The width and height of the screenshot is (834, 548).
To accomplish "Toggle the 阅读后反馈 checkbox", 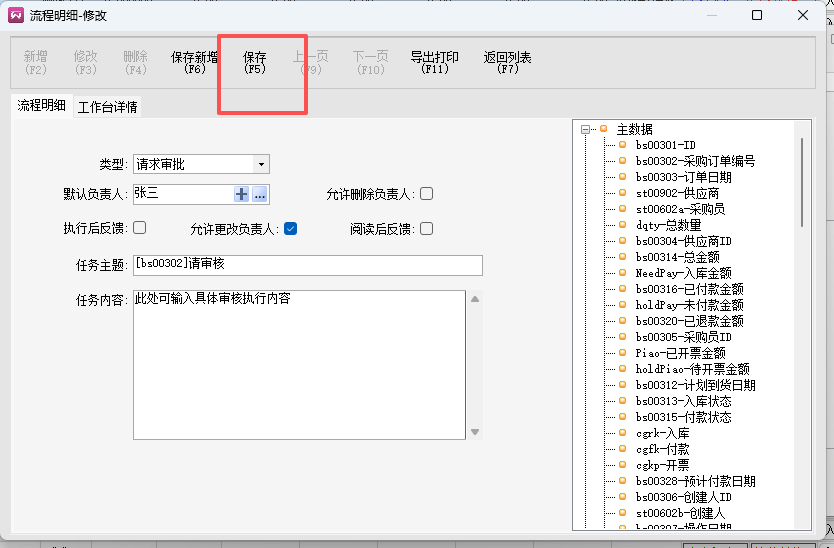I will pyautogui.click(x=427, y=228).
